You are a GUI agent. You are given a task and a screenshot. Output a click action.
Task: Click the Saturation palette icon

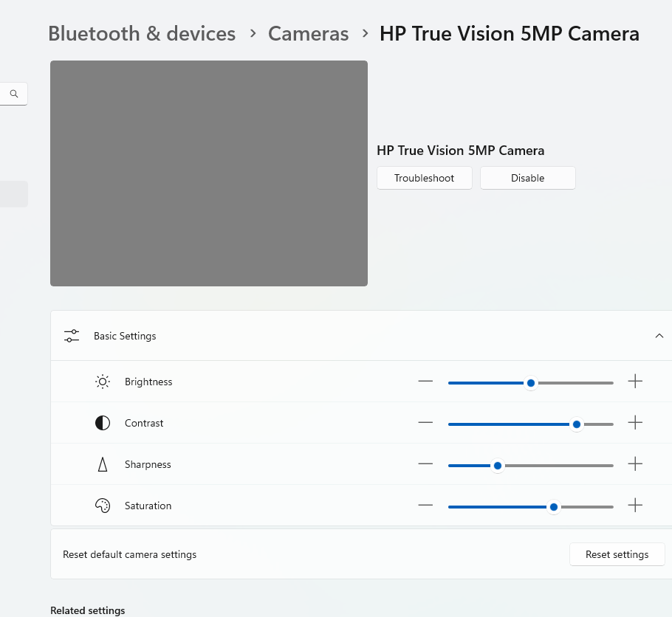coord(103,506)
